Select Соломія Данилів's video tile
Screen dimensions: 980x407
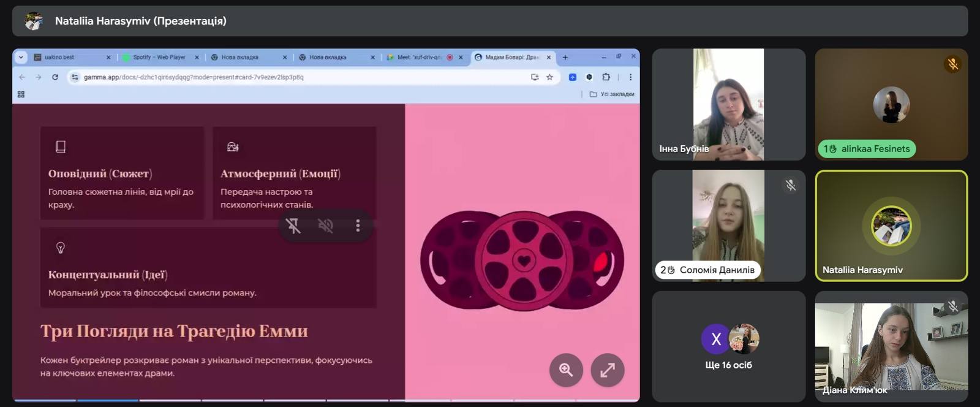pyautogui.click(x=728, y=226)
